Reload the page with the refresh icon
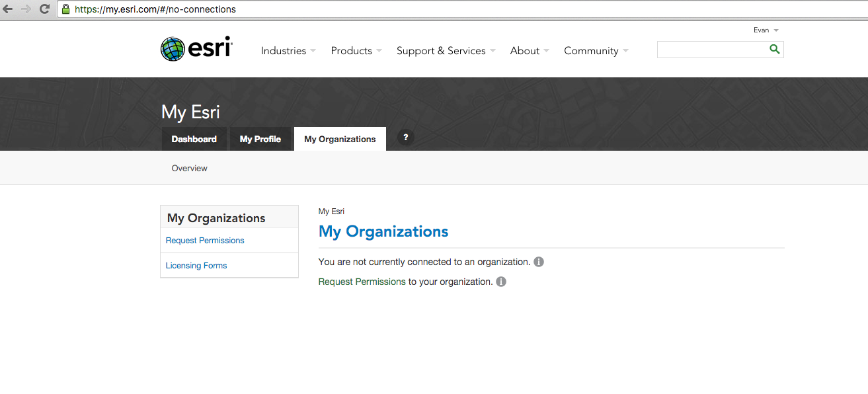 [44, 9]
